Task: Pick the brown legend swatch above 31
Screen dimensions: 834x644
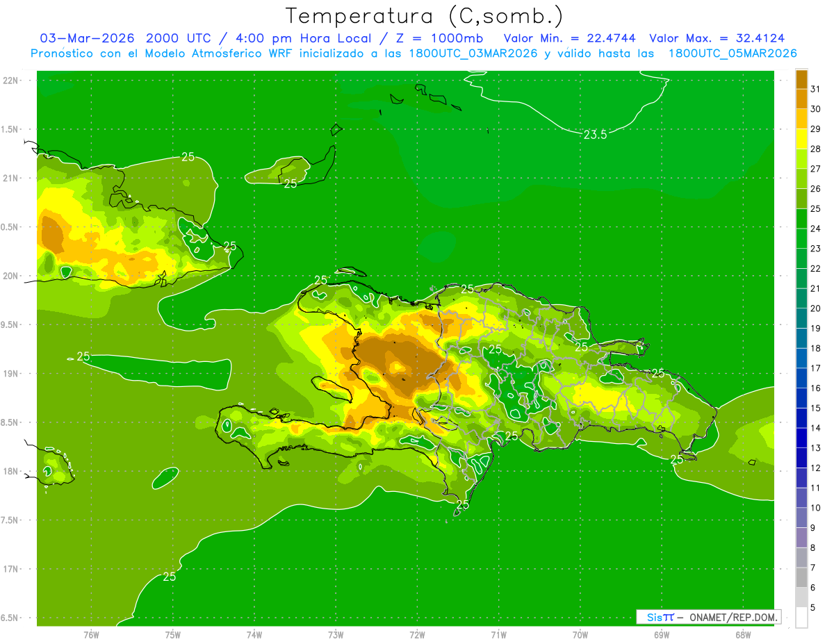Action: [x=801, y=79]
